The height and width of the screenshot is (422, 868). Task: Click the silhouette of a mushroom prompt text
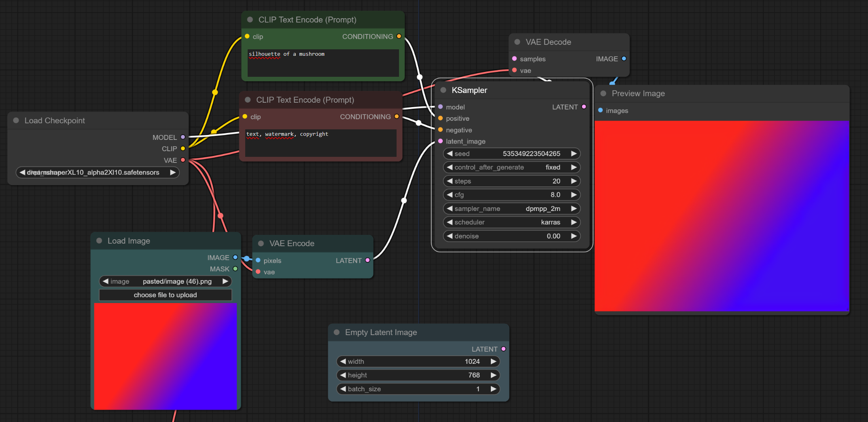click(287, 54)
